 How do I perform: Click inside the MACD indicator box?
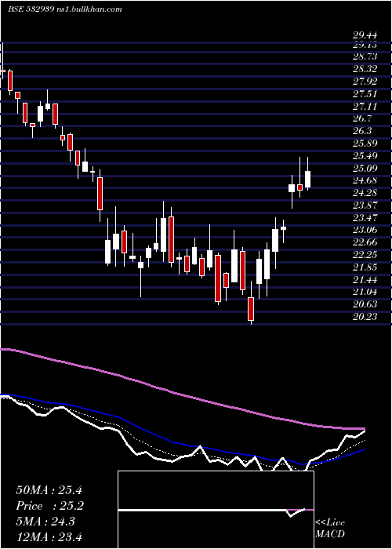[216, 510]
